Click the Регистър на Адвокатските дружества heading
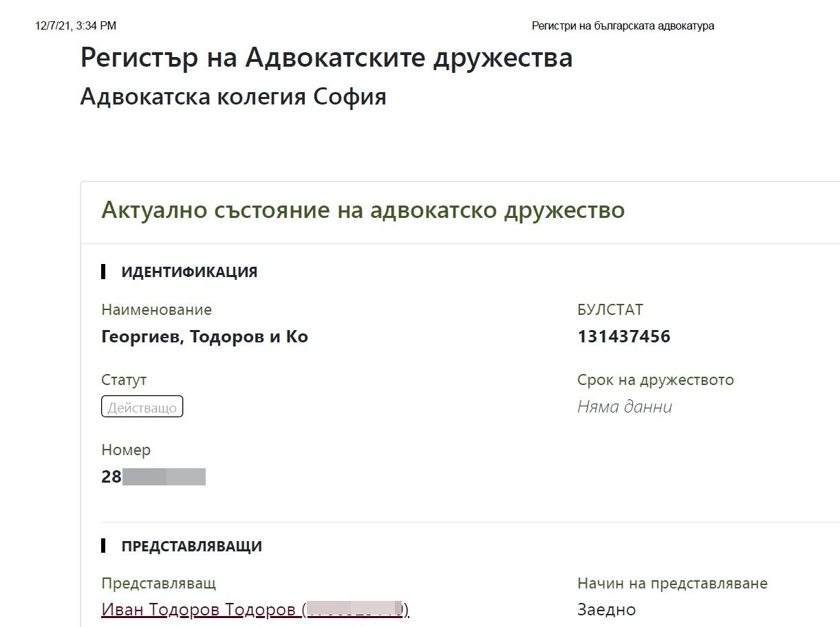The image size is (840, 627). [x=326, y=58]
